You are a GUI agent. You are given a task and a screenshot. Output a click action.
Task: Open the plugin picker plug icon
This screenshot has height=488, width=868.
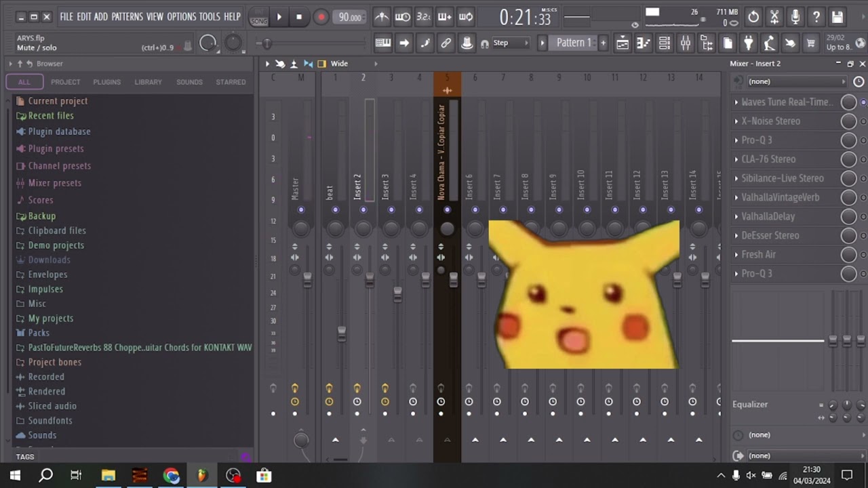click(749, 43)
